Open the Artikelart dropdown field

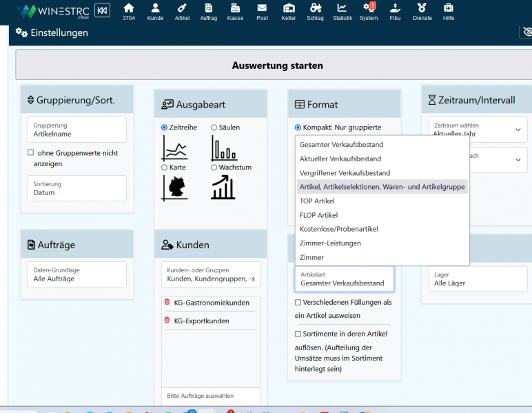coord(344,279)
